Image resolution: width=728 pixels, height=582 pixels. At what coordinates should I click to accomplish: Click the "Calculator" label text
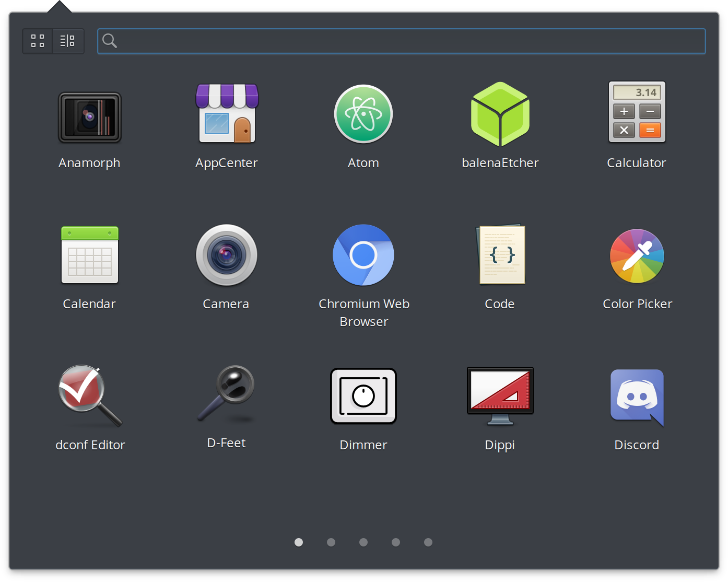(637, 163)
